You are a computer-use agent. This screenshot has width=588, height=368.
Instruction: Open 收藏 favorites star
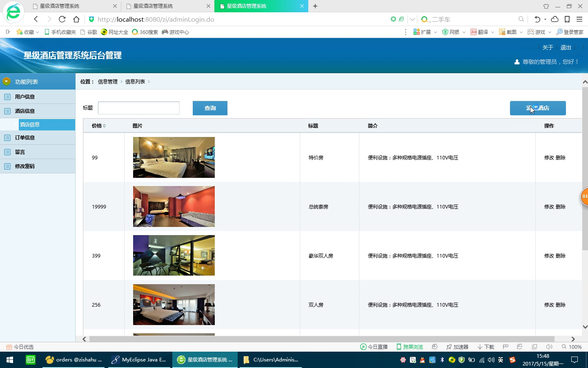(x=27, y=32)
